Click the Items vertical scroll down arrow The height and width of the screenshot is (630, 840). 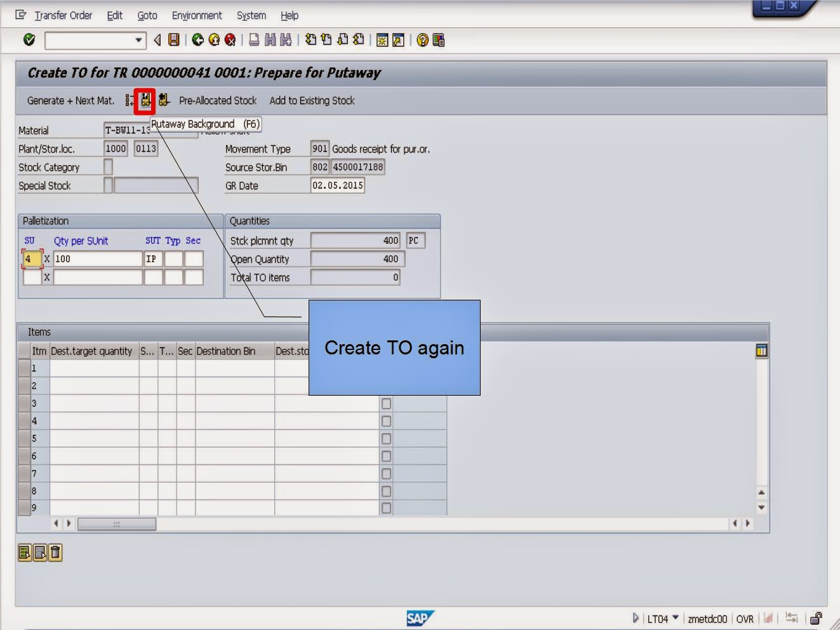click(x=761, y=508)
